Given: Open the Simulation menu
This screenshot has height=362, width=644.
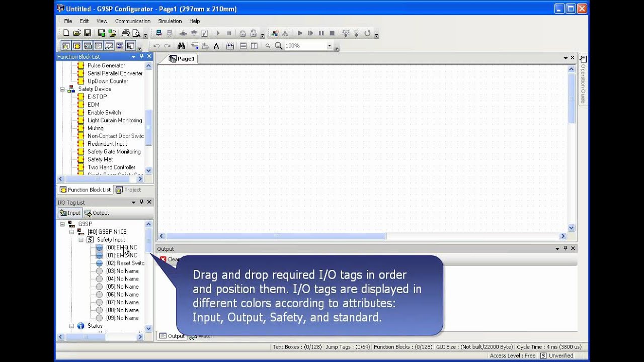Looking at the screenshot, I should click(x=170, y=21).
